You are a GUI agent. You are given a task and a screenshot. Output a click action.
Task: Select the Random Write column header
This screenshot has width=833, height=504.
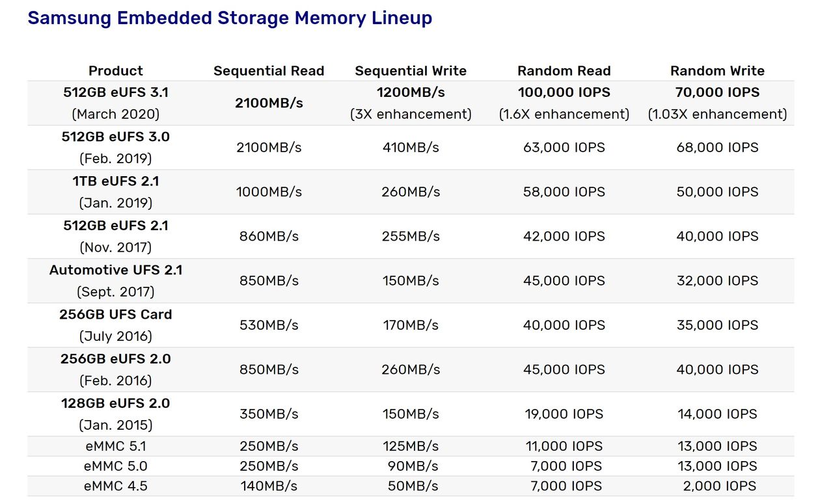(717, 71)
